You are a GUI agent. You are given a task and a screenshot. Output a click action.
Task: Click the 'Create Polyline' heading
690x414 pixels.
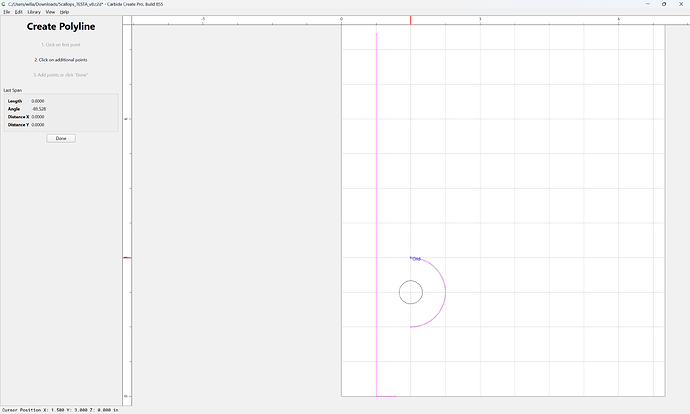pos(61,26)
